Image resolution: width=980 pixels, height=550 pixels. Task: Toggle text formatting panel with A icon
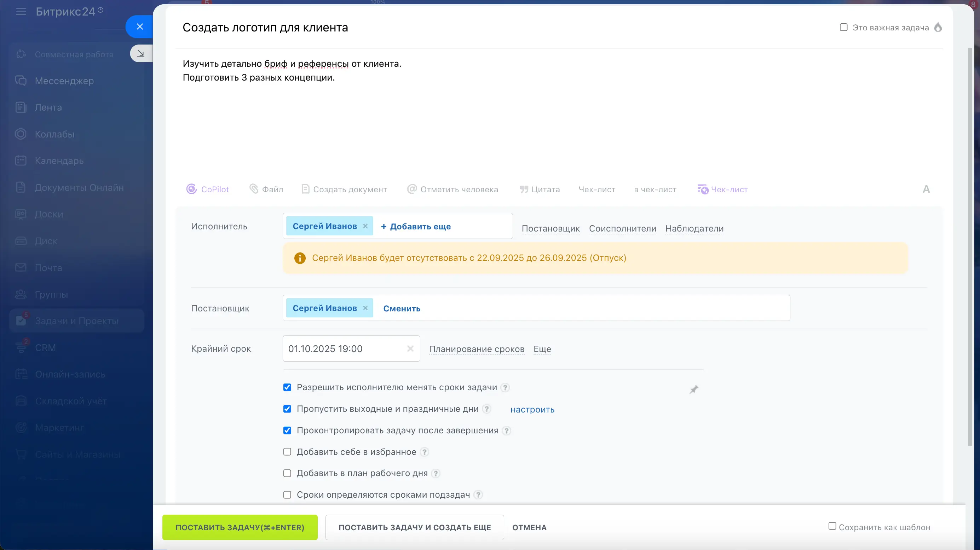coord(926,189)
